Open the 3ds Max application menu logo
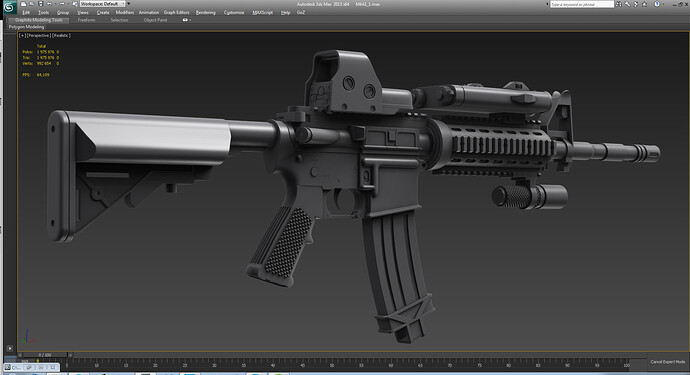Image resolution: width=690 pixels, height=375 pixels. 10,7
